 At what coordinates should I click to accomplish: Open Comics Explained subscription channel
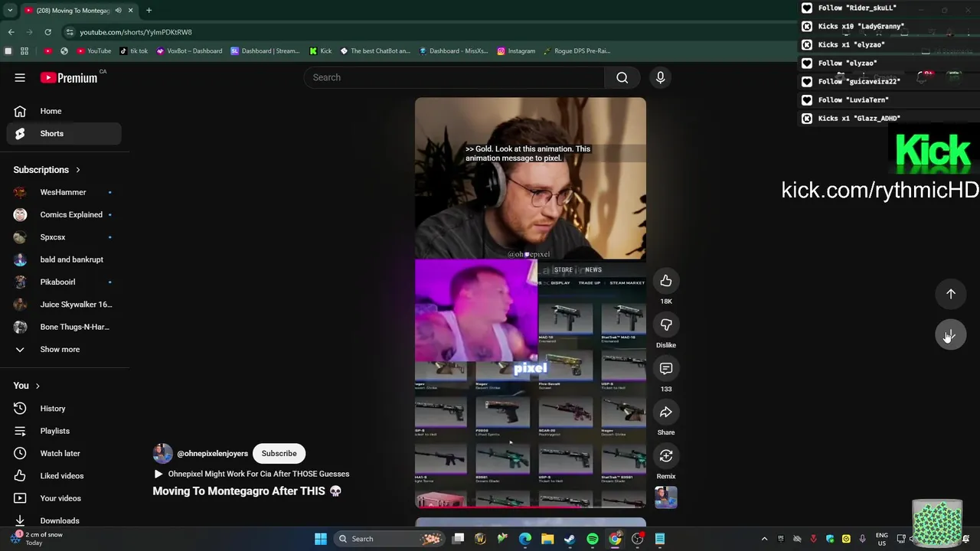[x=64, y=214]
